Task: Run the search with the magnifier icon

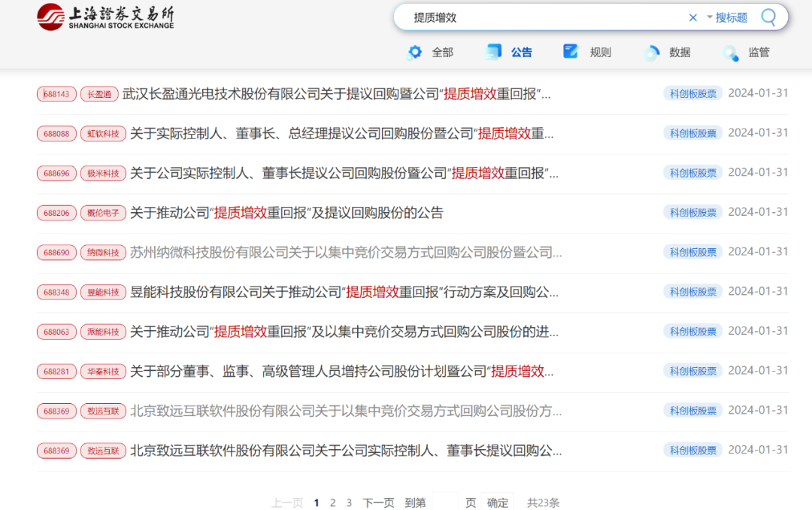Action: [x=768, y=17]
